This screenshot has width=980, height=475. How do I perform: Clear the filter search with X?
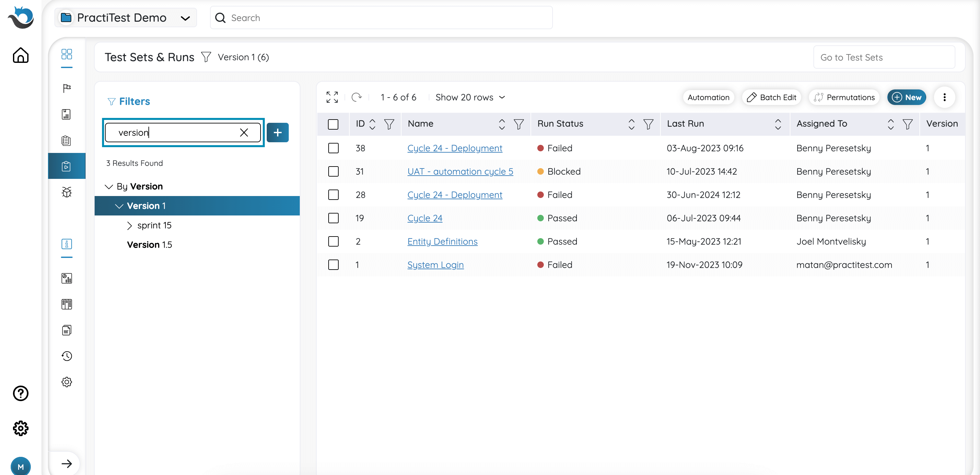point(244,132)
